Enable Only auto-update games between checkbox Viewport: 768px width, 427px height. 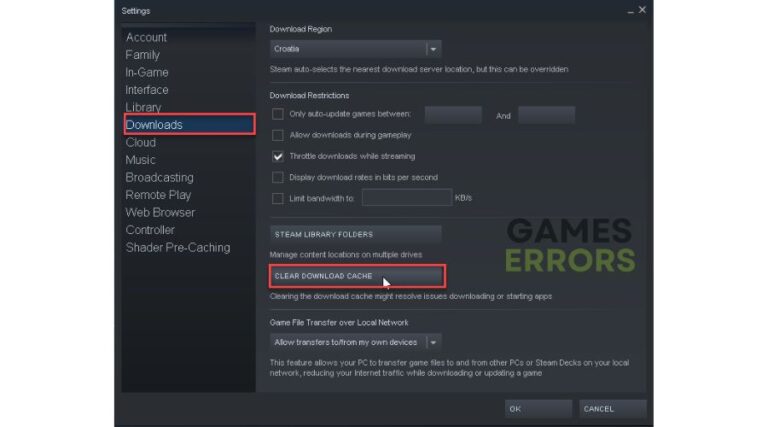point(278,114)
